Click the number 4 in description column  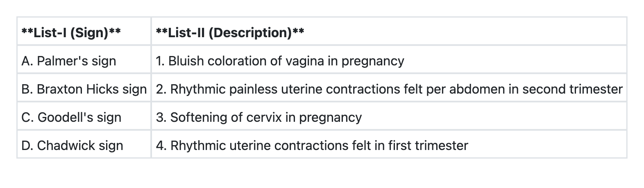[160, 145]
